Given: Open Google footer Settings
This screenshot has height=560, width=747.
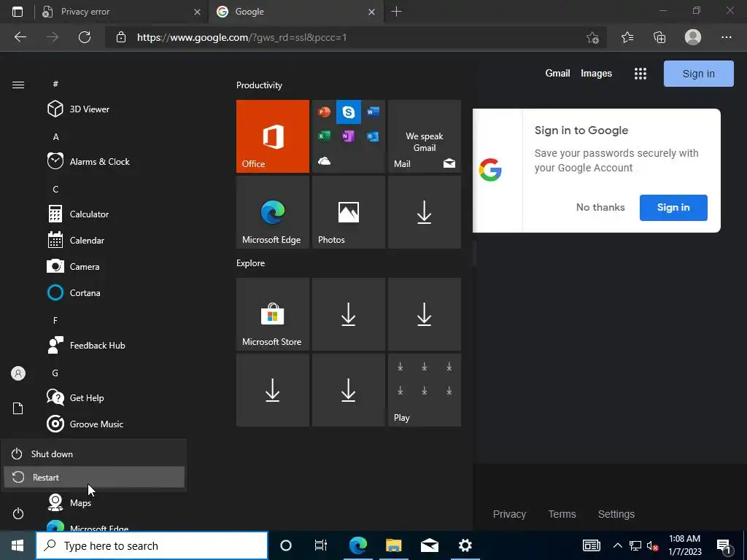Looking at the screenshot, I should (x=616, y=514).
